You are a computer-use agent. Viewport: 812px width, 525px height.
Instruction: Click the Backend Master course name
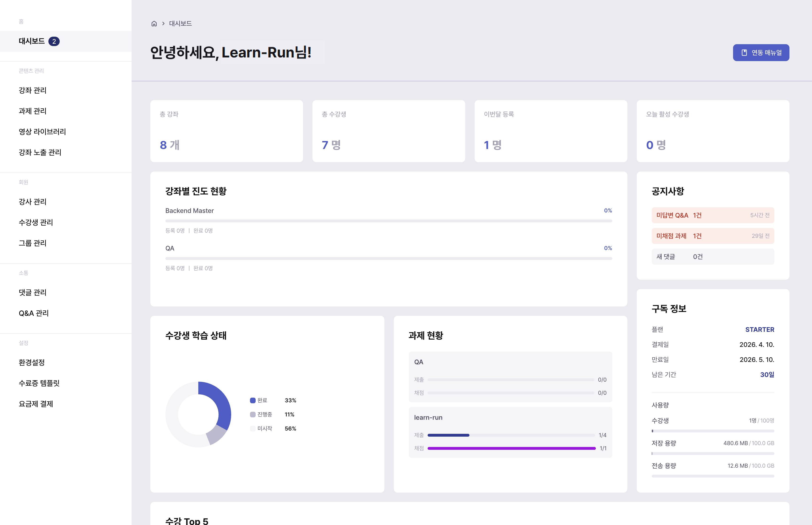[189, 211]
